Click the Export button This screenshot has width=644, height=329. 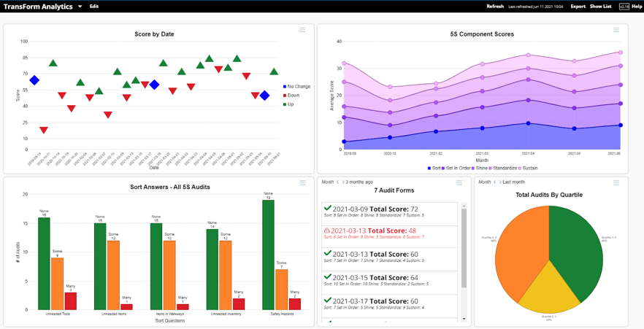(x=578, y=7)
